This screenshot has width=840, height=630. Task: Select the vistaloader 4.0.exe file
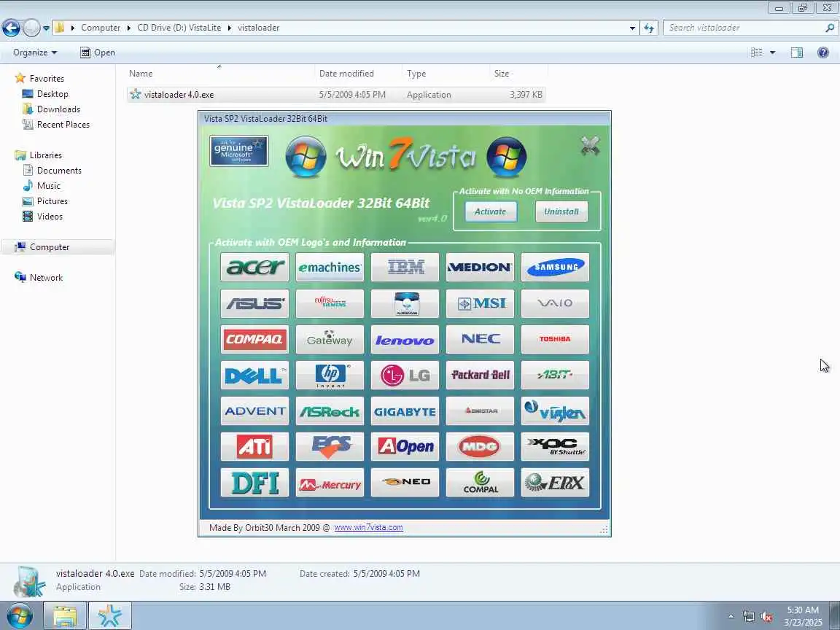(336, 95)
